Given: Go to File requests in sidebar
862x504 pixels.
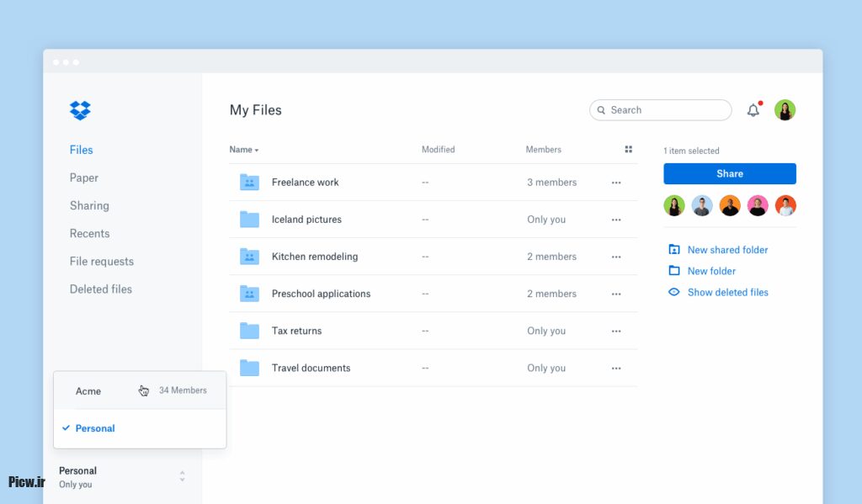Looking at the screenshot, I should [101, 261].
